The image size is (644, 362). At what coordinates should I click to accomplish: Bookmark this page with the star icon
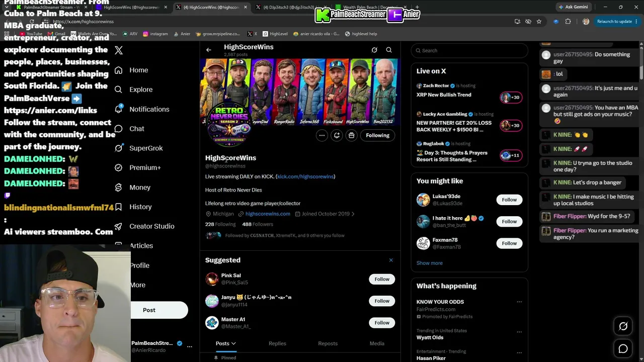(x=539, y=22)
